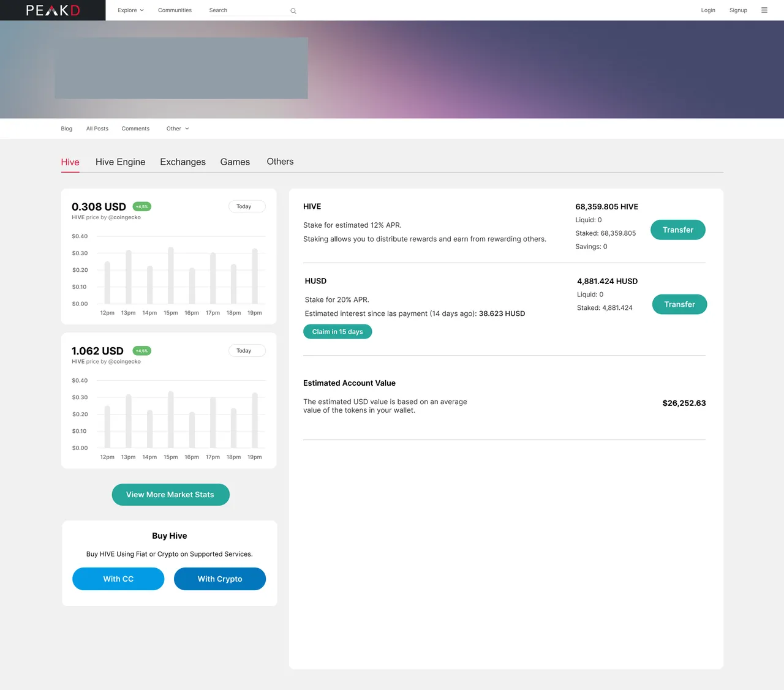The height and width of the screenshot is (690, 784).
Task: Click the 38.623 HUSD interest amount
Action: (x=502, y=313)
